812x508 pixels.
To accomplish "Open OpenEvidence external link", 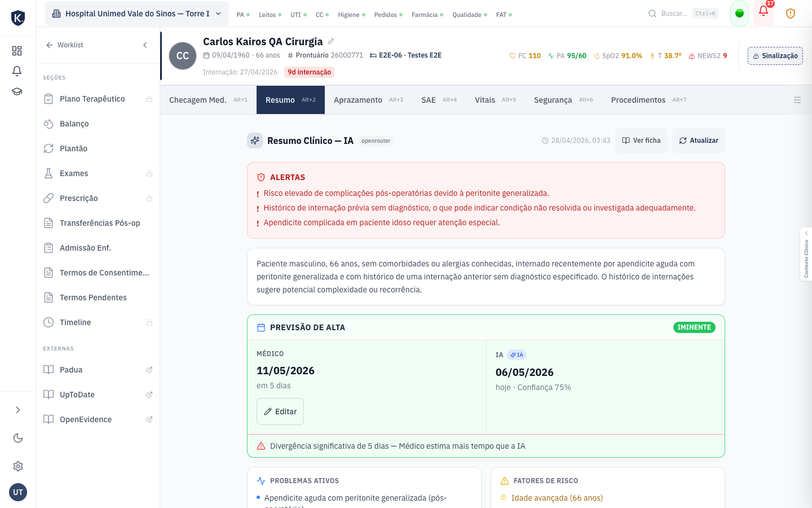I will point(98,419).
